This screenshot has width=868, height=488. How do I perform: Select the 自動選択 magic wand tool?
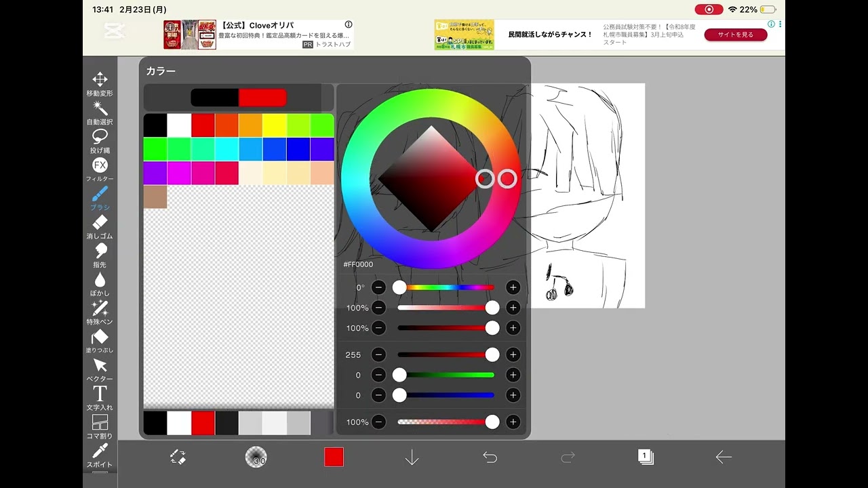[100, 113]
